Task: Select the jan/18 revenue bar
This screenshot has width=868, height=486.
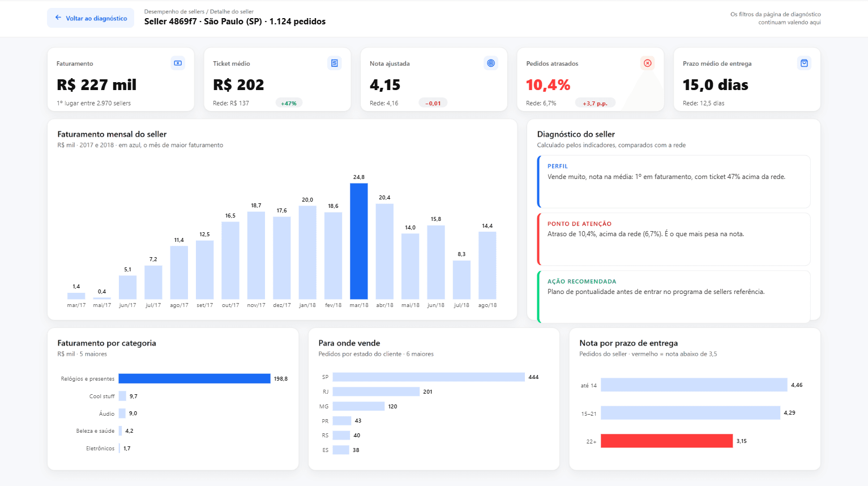Action: (307, 253)
